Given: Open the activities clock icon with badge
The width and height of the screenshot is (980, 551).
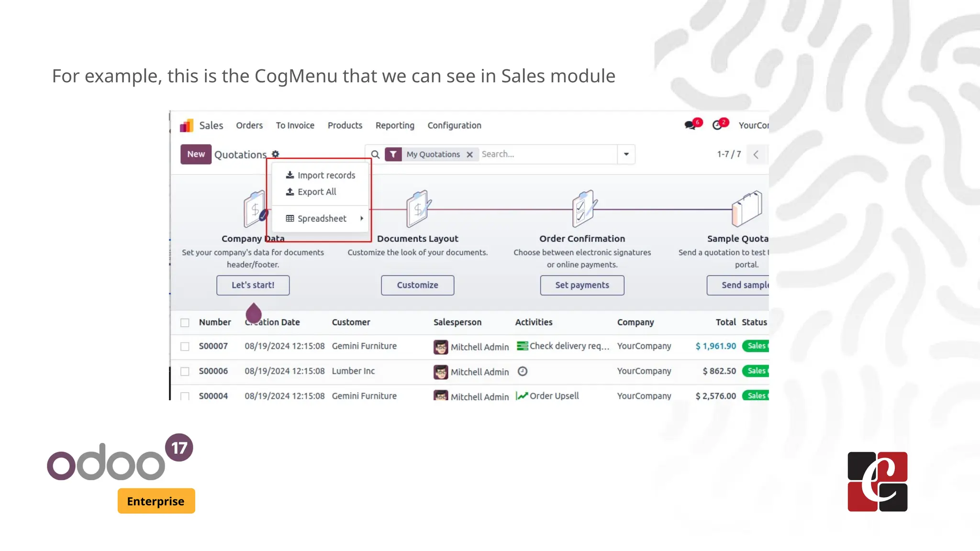Looking at the screenshot, I should point(717,125).
